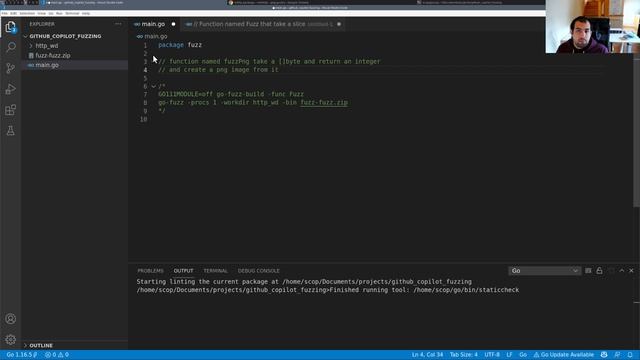
Task: Click the main.go breadcrumb
Action: [x=156, y=36]
